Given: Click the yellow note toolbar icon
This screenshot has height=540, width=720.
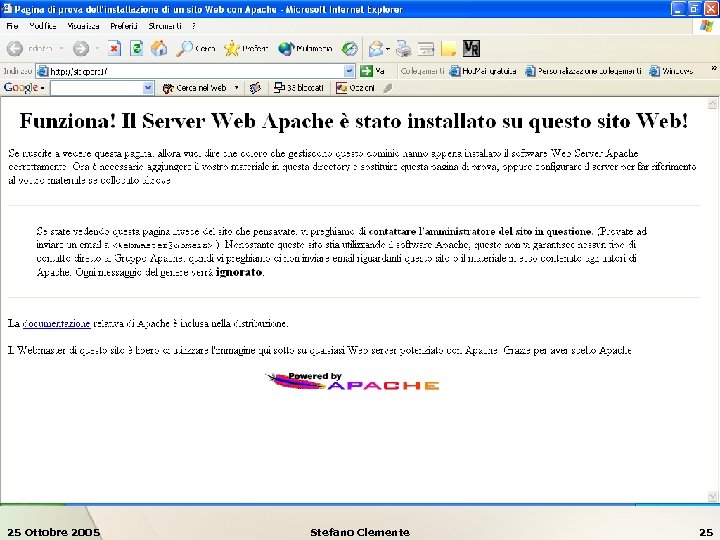Looking at the screenshot, I should click(x=448, y=49).
